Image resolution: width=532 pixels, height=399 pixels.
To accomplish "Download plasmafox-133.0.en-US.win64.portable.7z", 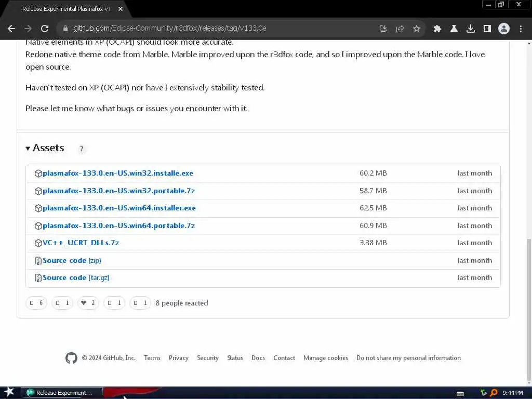I will [x=119, y=226].
